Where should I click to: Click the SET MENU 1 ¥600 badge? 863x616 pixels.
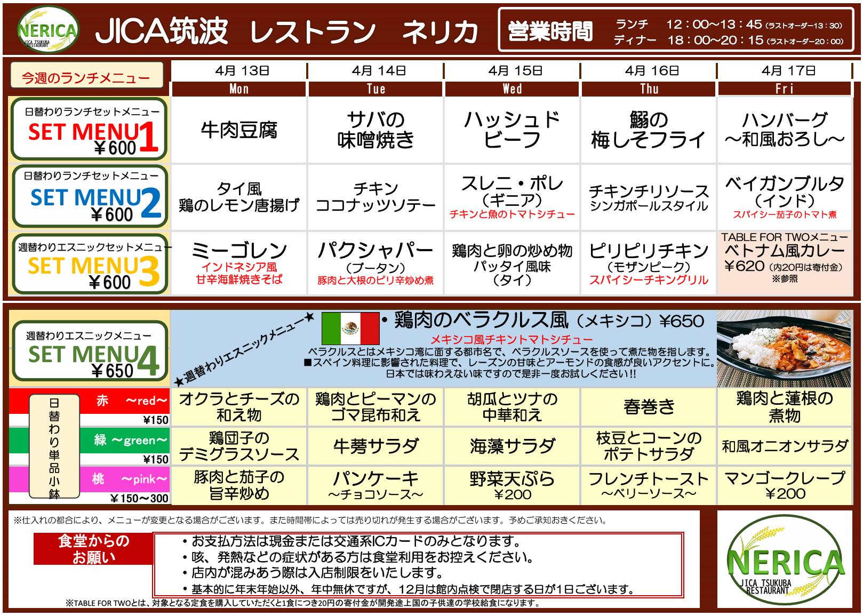pos(89,129)
